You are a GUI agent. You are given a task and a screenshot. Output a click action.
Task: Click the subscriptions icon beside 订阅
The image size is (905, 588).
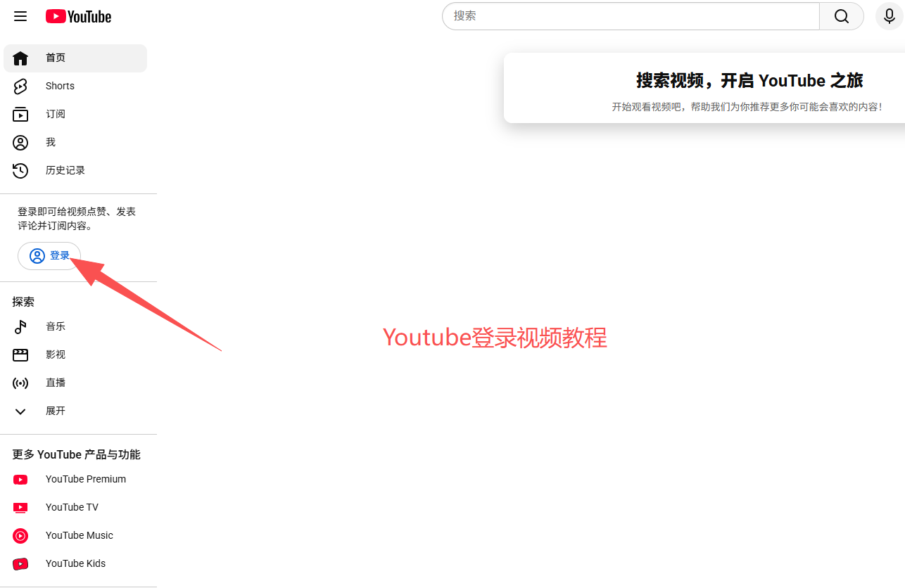20,114
